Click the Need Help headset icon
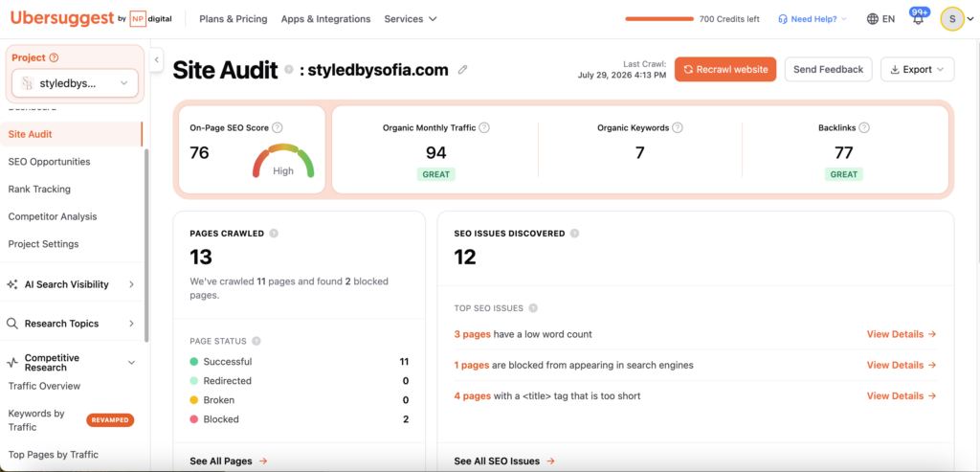This screenshot has width=980, height=472. click(x=783, y=19)
